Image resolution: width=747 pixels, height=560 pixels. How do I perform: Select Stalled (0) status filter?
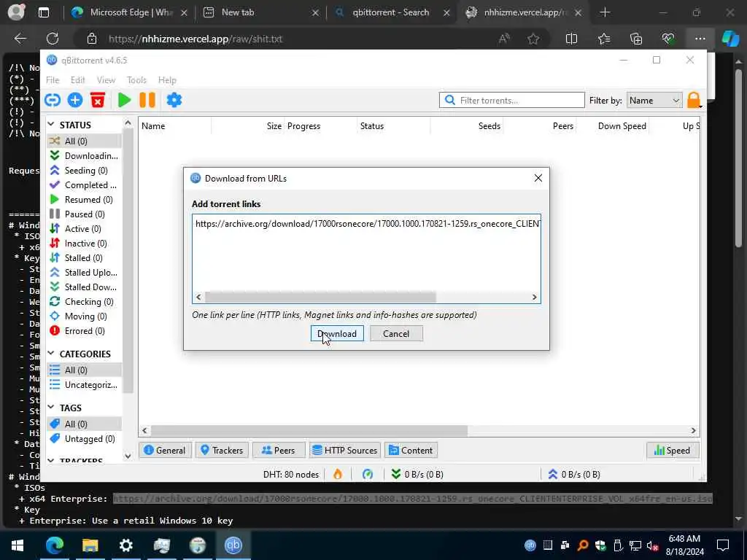85,258
